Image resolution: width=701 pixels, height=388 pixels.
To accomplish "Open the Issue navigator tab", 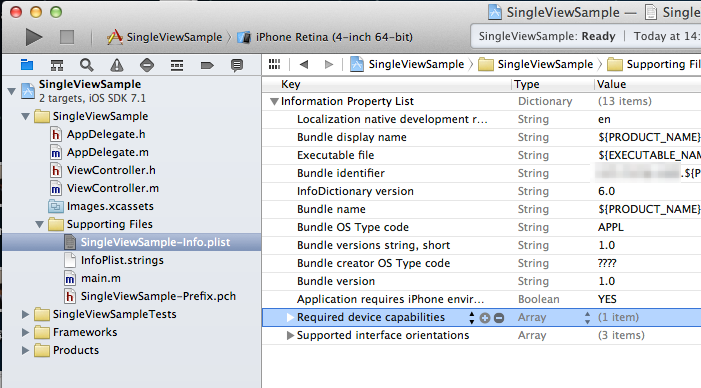I will (x=117, y=65).
